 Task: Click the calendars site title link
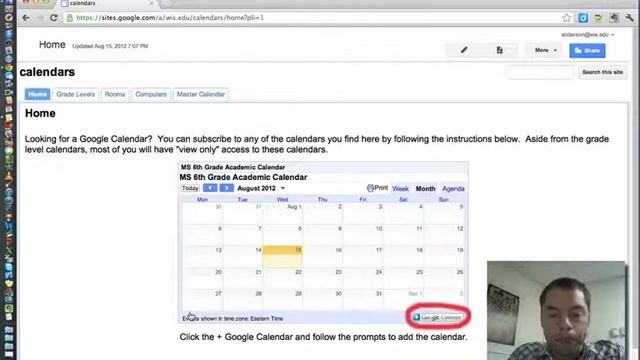coord(47,72)
